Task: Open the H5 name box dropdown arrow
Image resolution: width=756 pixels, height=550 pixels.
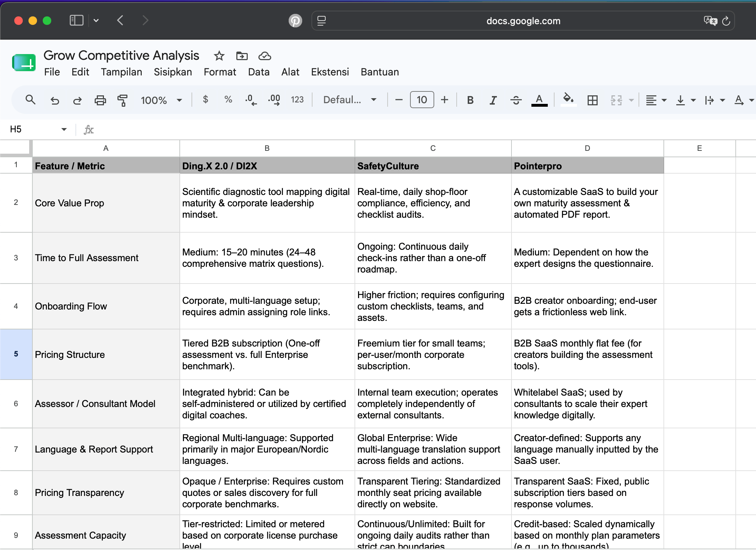Action: (64, 129)
